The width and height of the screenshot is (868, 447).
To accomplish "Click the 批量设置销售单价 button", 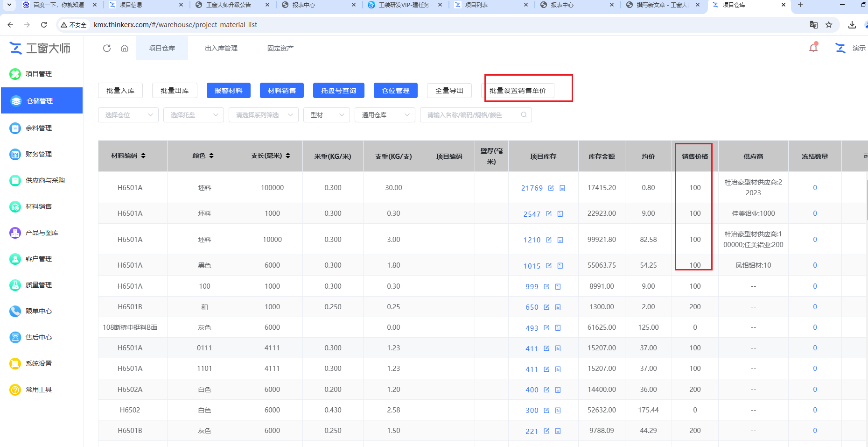I will coord(518,91).
